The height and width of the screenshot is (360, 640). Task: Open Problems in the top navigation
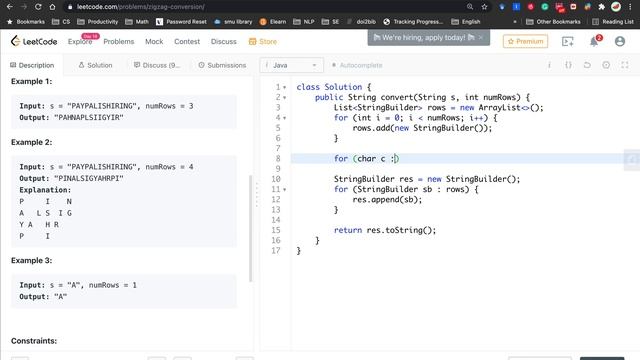(x=119, y=42)
